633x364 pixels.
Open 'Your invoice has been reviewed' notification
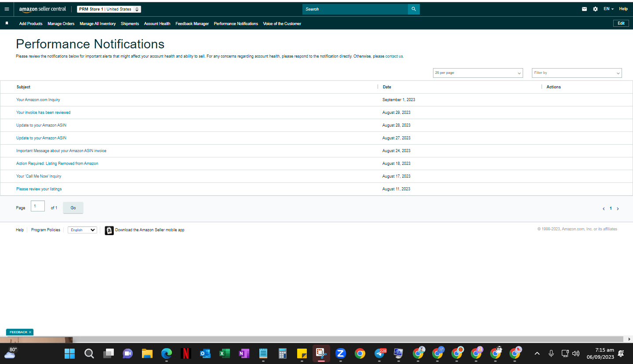point(44,113)
